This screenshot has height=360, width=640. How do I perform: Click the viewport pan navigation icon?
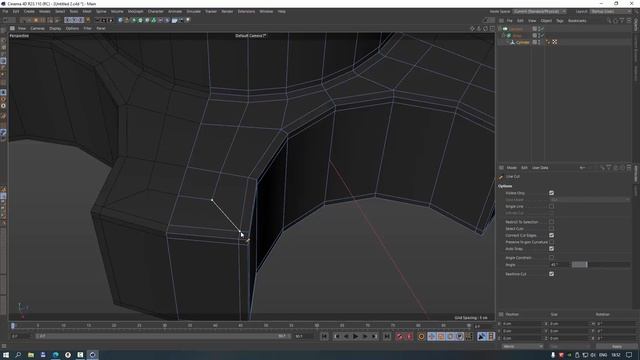click(472, 29)
